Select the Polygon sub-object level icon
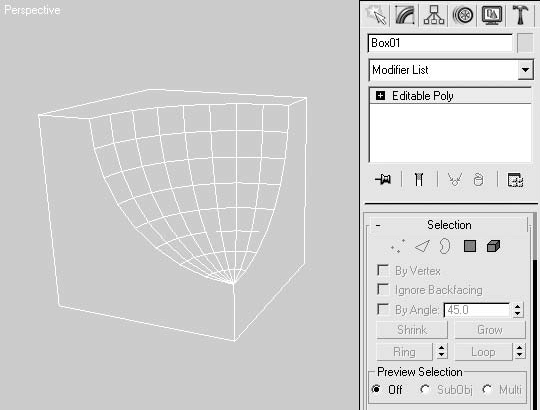The image size is (540, 410). point(470,246)
